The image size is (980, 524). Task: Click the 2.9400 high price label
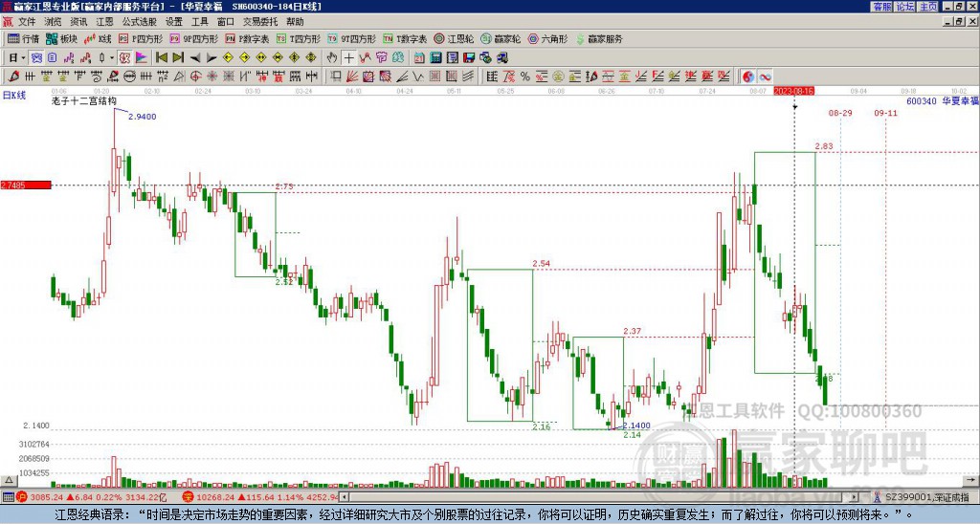tap(142, 117)
